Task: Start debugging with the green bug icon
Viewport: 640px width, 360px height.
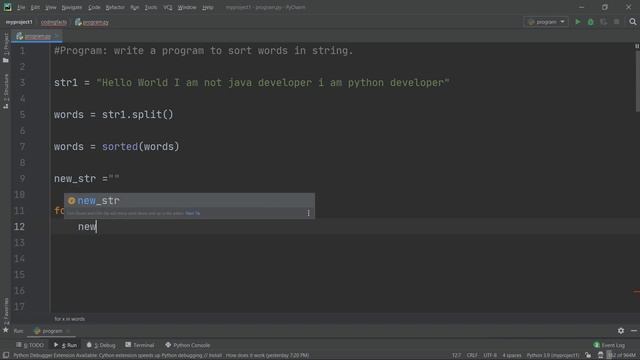Action: pyautogui.click(x=591, y=22)
